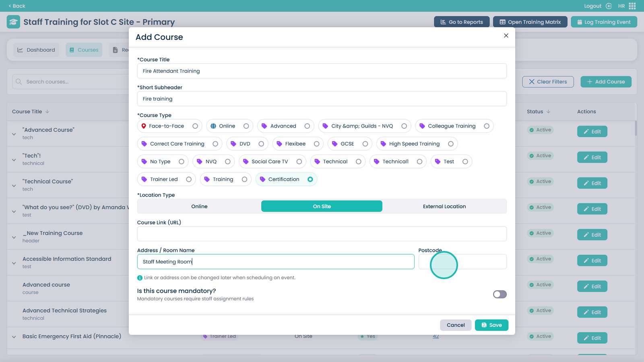
Task: Select DVD course type
Action: (x=247, y=144)
